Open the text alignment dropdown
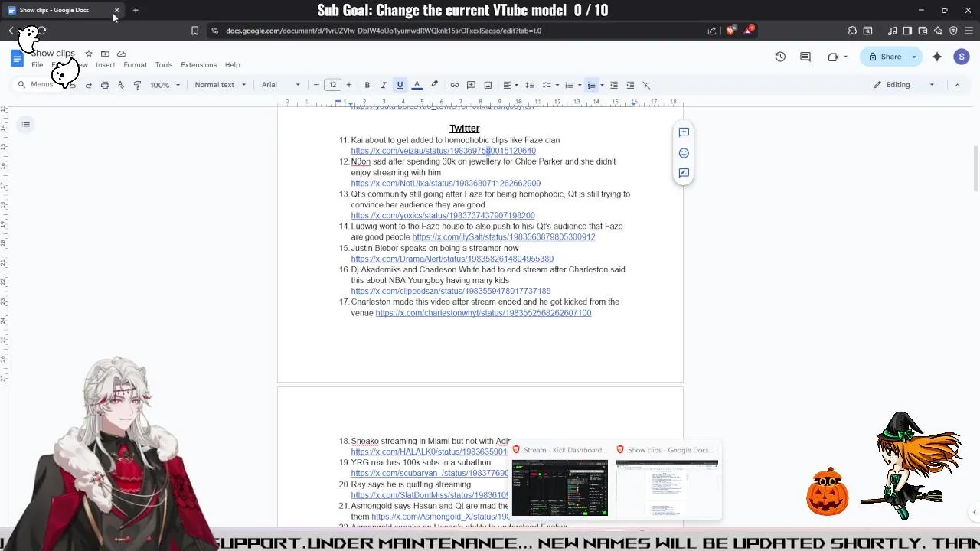The image size is (980, 551). pyautogui.click(x=510, y=85)
